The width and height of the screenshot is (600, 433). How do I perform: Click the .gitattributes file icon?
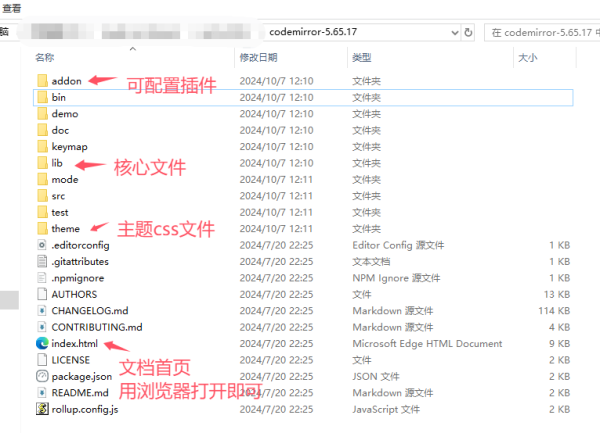[x=42, y=261]
